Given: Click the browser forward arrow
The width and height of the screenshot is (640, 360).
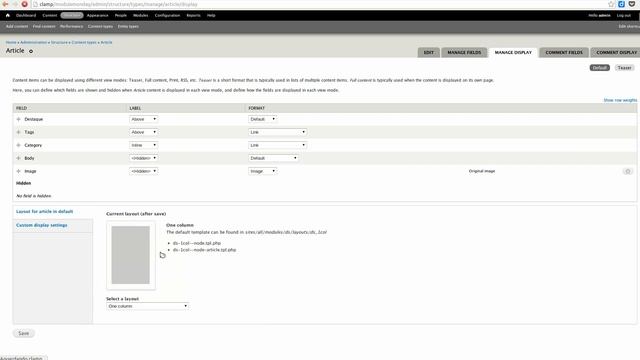Looking at the screenshot, I should pos(15,4).
